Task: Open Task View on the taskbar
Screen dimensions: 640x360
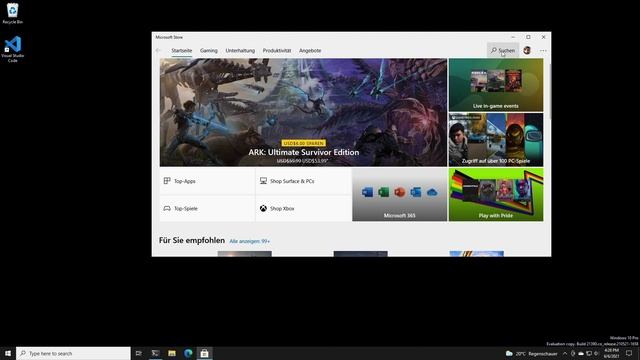Action: point(139,353)
